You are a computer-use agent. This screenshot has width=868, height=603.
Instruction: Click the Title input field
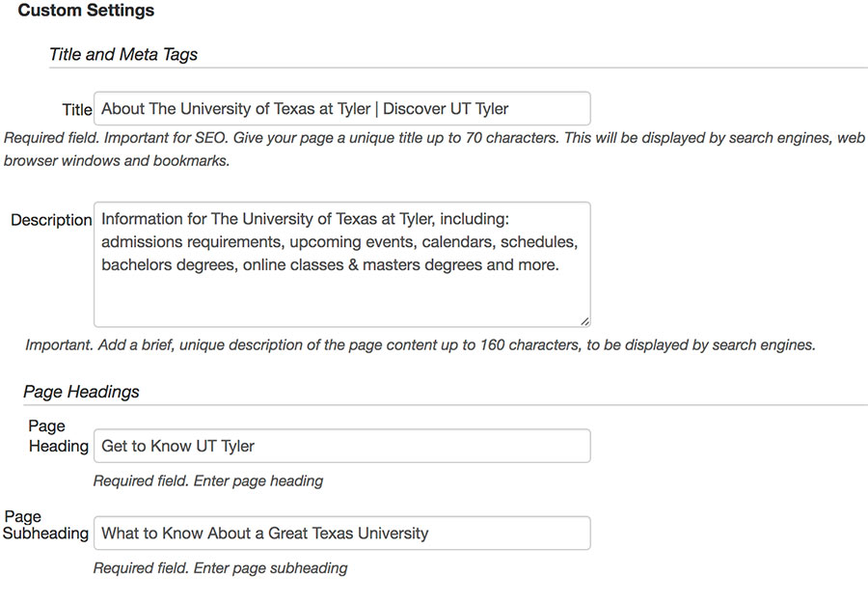342,108
